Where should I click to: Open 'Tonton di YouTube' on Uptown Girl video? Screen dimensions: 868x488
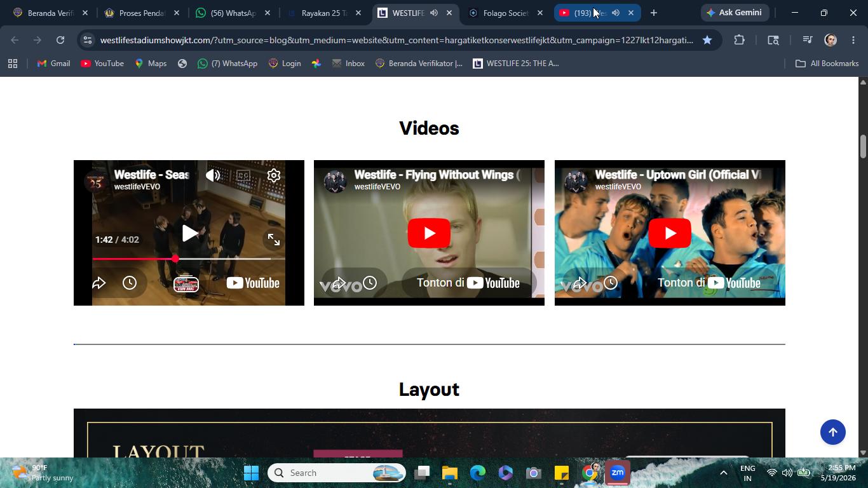pos(709,283)
